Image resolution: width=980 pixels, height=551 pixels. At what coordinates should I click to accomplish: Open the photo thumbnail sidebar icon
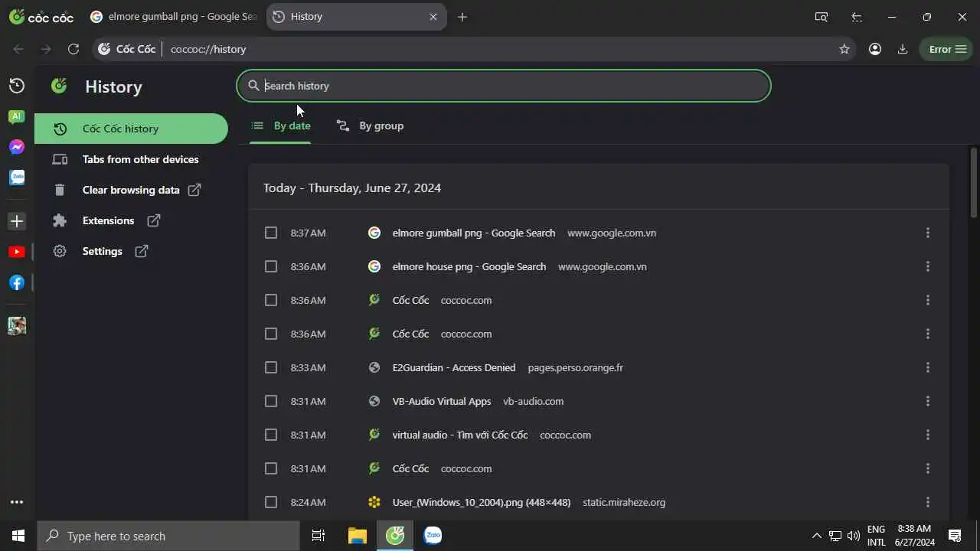click(x=16, y=325)
